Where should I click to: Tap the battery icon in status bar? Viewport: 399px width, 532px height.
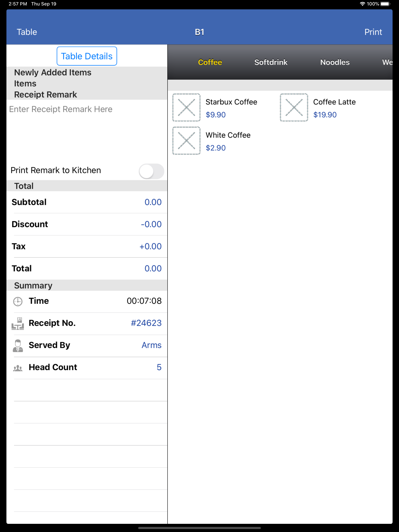point(385,4)
